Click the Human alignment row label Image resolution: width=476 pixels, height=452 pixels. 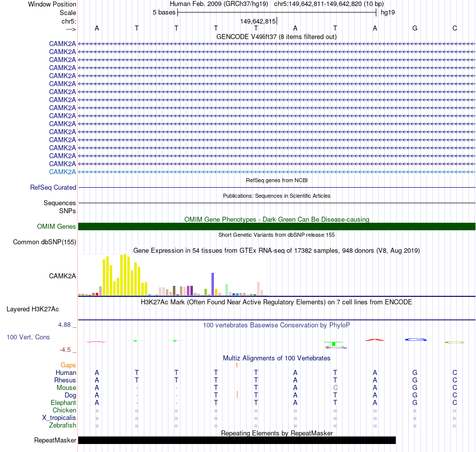click(66, 372)
